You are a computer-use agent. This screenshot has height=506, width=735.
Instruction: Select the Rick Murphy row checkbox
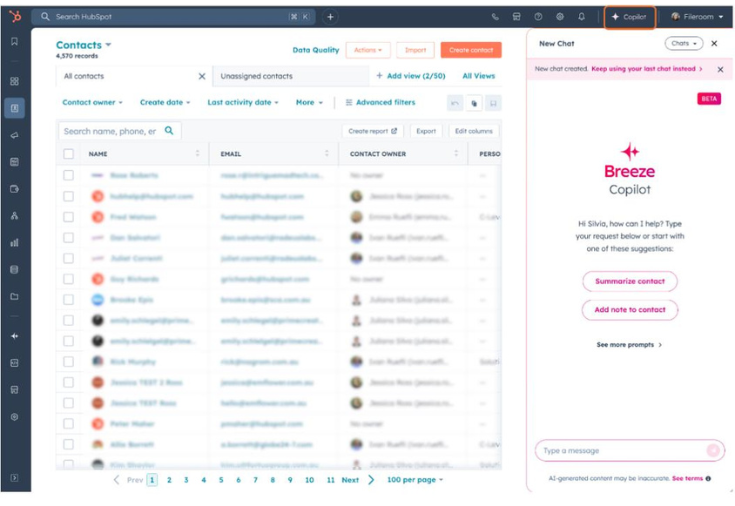(68, 361)
